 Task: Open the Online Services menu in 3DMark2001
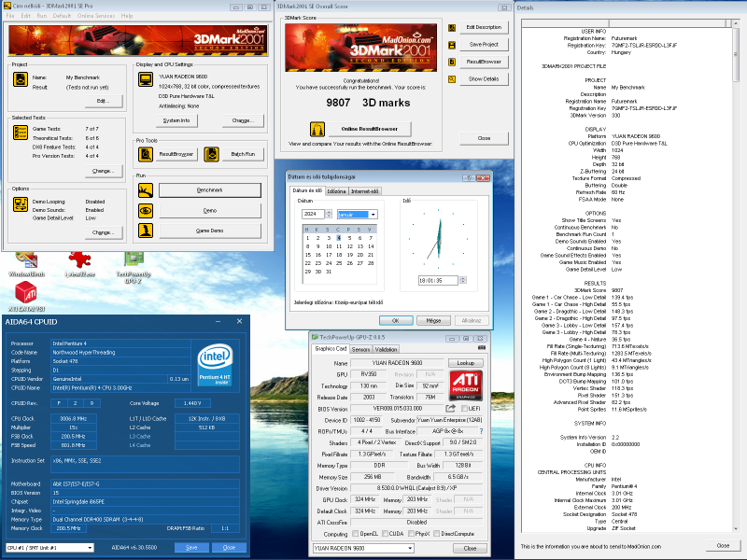(x=96, y=16)
